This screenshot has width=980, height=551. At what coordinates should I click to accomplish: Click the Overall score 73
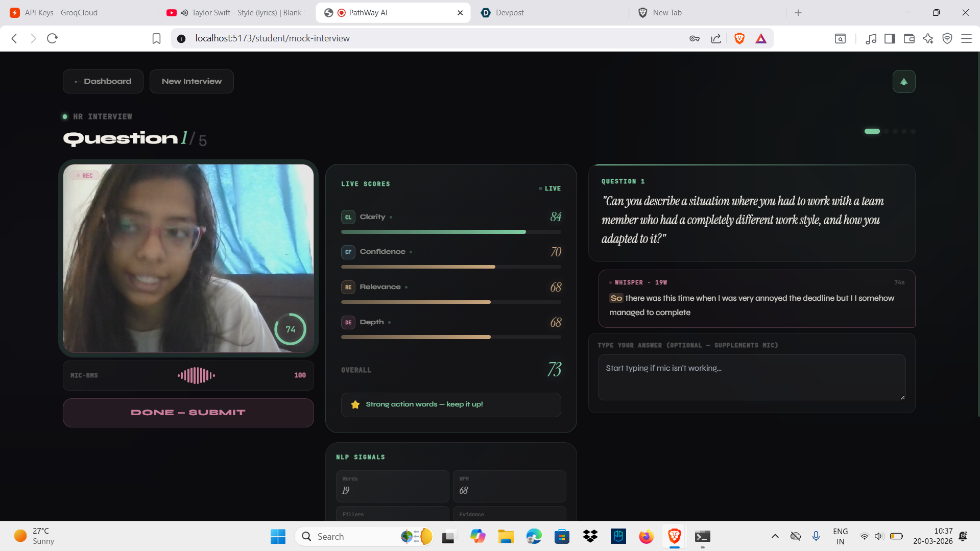pos(554,369)
